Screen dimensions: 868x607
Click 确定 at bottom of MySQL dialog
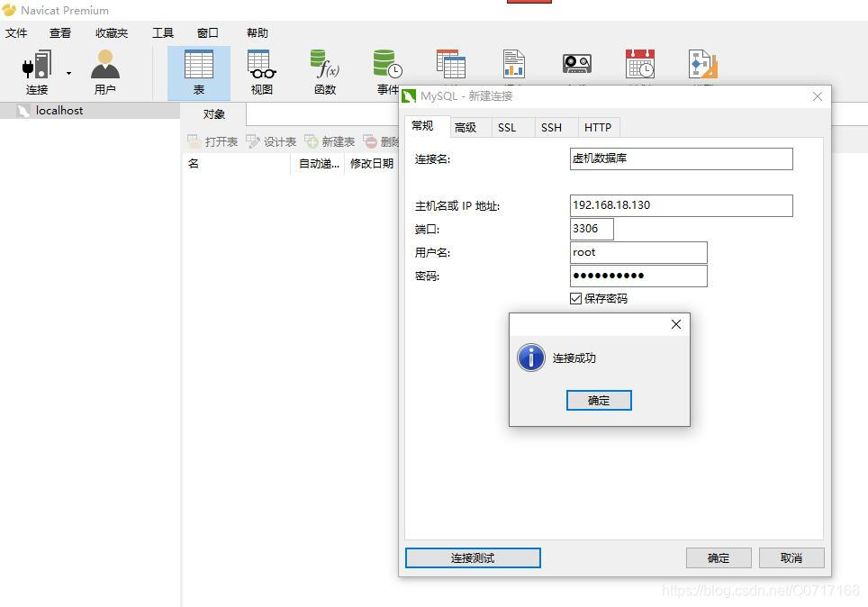click(x=719, y=558)
